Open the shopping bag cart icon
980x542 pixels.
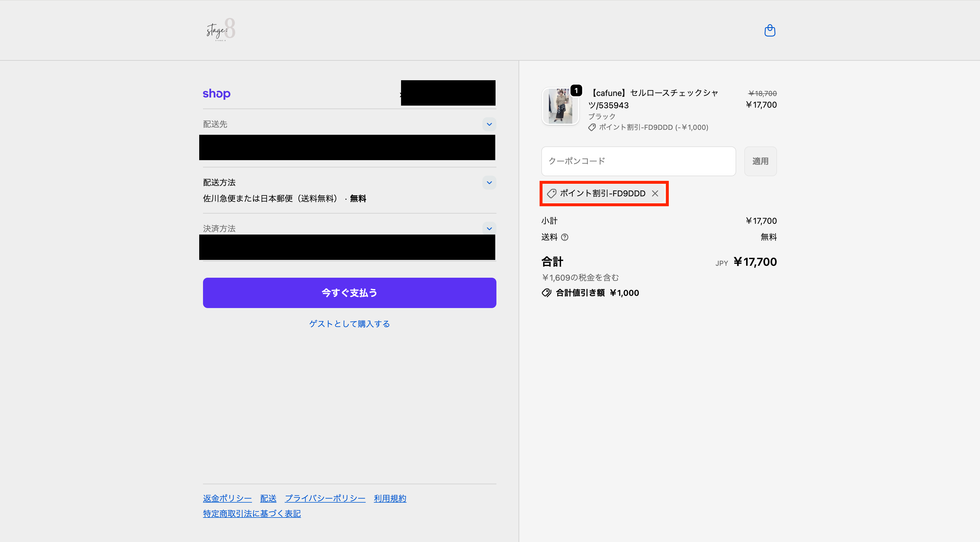pos(770,30)
